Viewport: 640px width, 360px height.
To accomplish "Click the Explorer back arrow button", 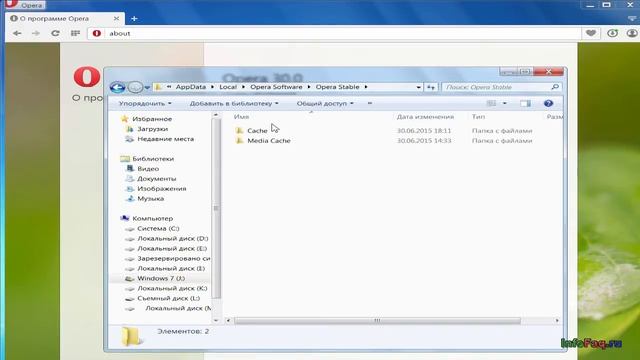I will pos(118,87).
